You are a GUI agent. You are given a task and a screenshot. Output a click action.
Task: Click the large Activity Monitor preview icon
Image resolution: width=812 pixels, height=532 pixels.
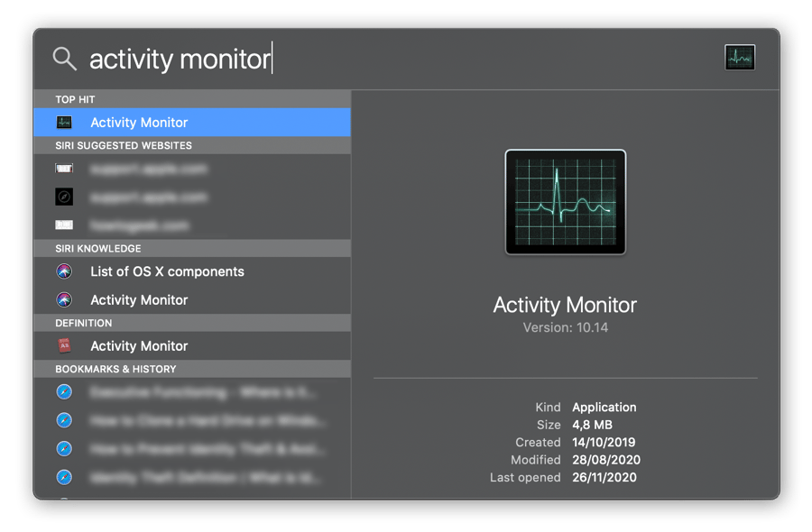pyautogui.click(x=565, y=202)
